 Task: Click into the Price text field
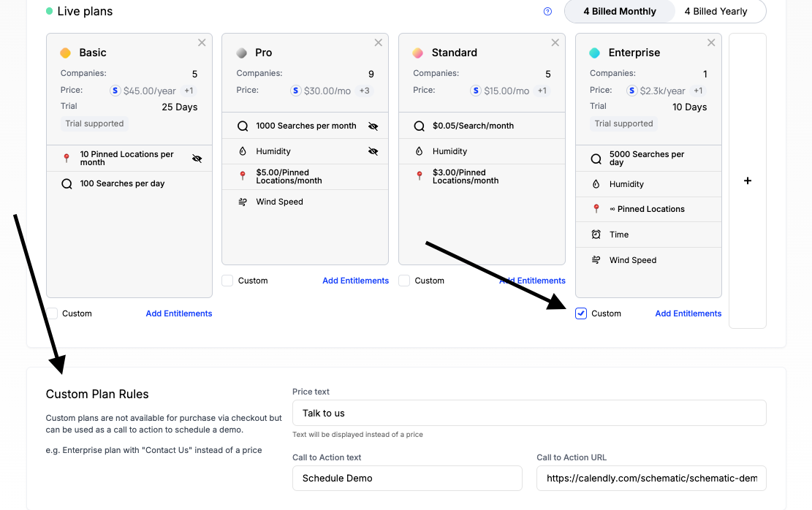tap(528, 413)
